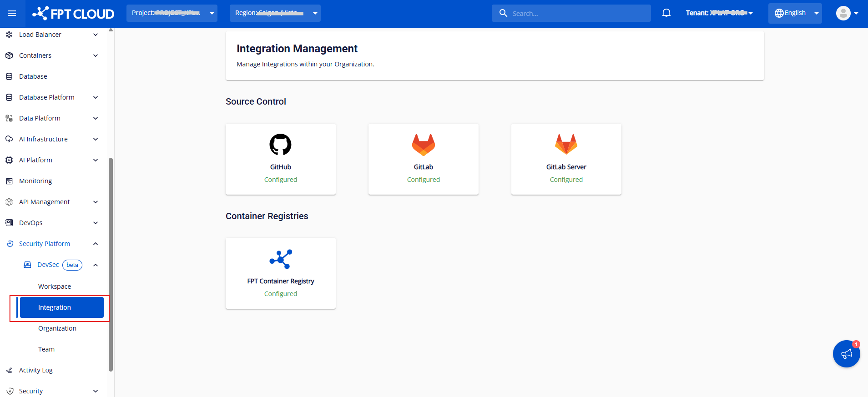Click the Security sidebar icon
Image resolution: width=868 pixels, height=397 pixels.
(10, 391)
